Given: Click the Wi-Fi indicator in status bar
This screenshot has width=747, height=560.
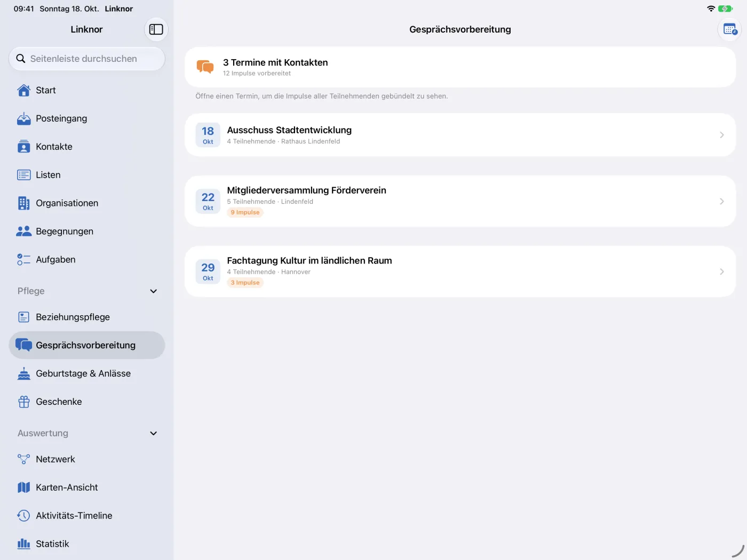Looking at the screenshot, I should pyautogui.click(x=711, y=9).
